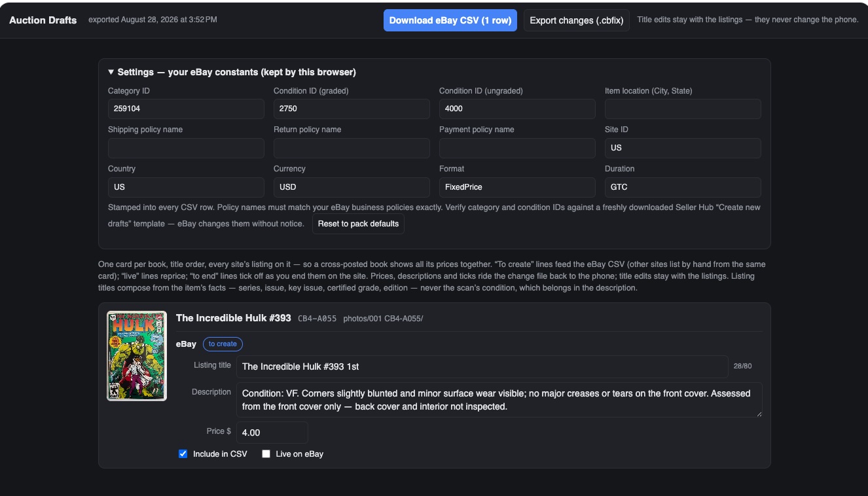Reset settings to pack defaults
This screenshot has height=496, width=868.
358,224
